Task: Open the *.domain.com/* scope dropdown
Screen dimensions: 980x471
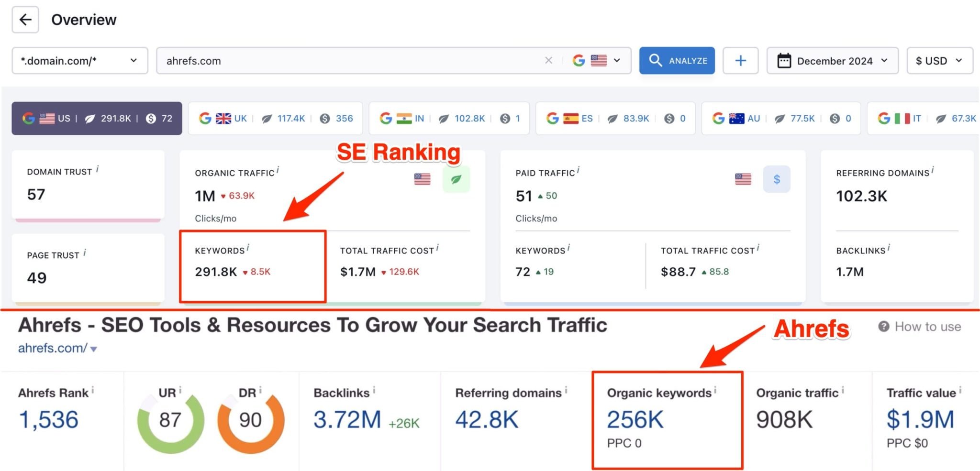Action: 80,61
